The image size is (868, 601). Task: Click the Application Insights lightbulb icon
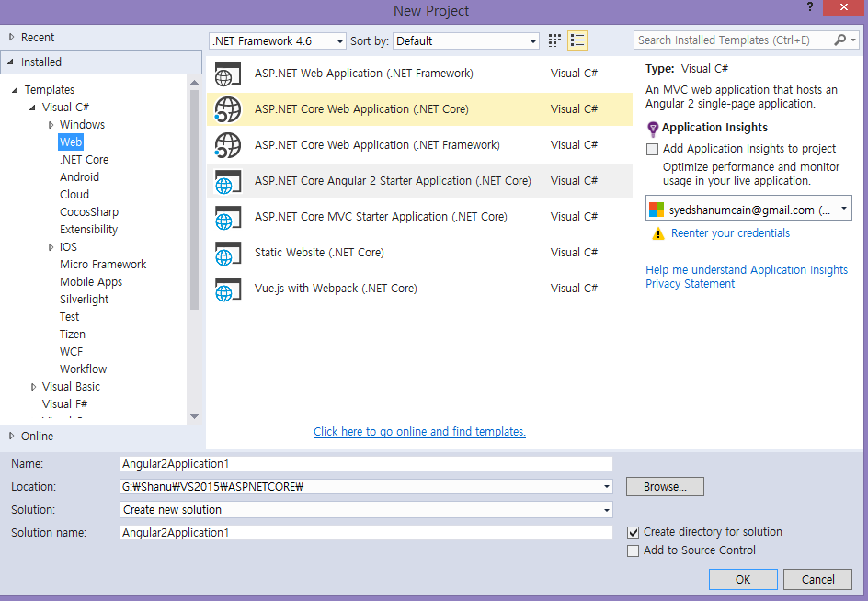tap(653, 129)
